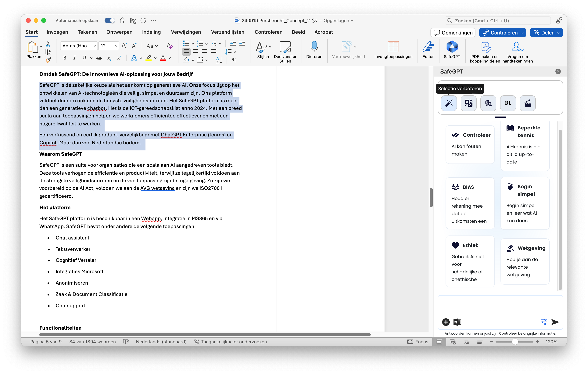588x374 pixels.
Task: Click yellow highlight color button
Action: (x=149, y=58)
